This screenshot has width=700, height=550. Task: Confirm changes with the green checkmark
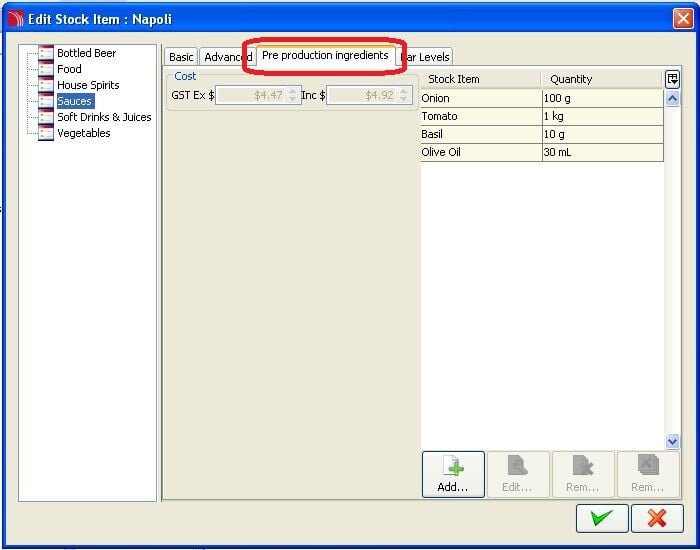(602, 518)
